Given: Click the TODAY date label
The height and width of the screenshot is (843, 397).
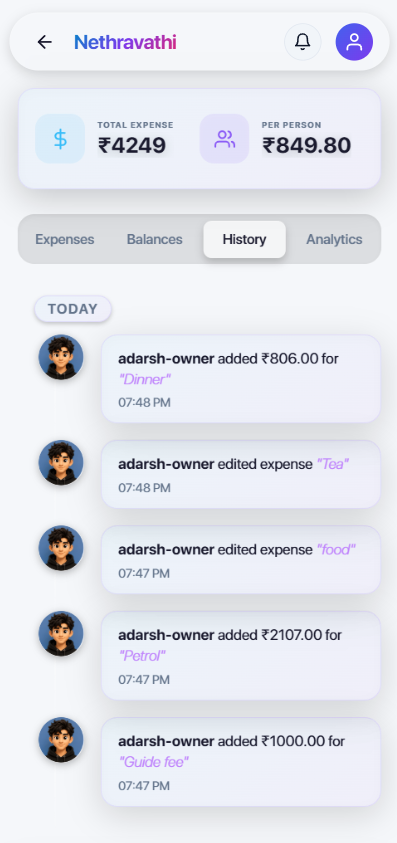Looking at the screenshot, I should tap(73, 309).
